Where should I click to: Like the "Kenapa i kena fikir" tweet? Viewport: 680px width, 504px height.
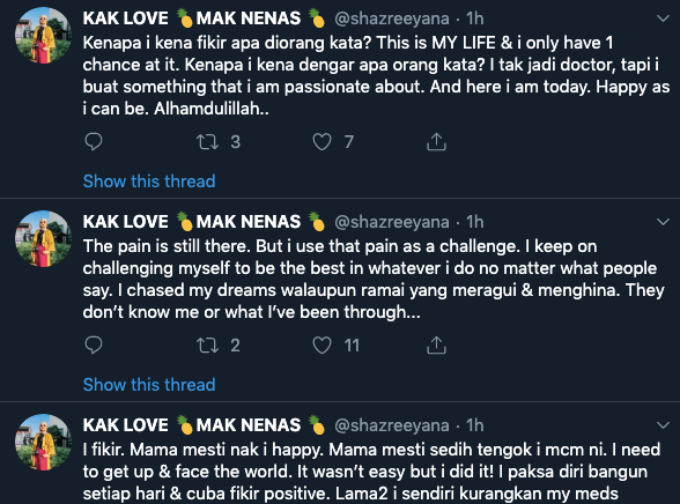pyautogui.click(x=322, y=142)
